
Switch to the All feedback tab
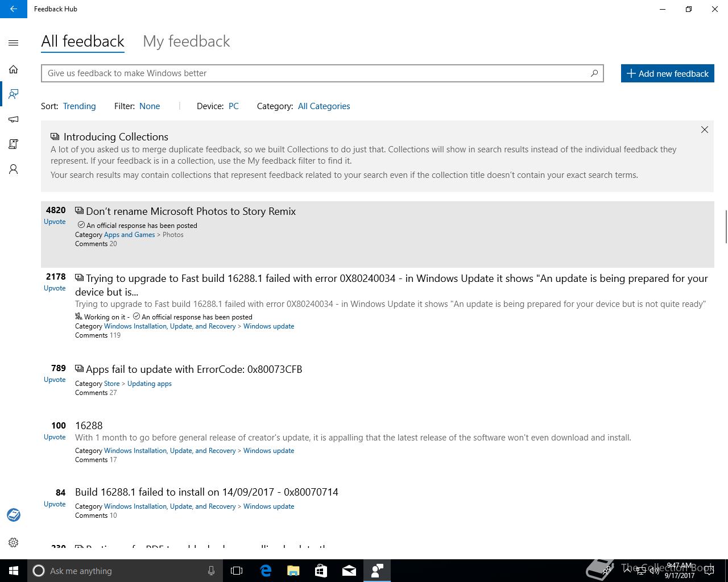click(x=82, y=41)
